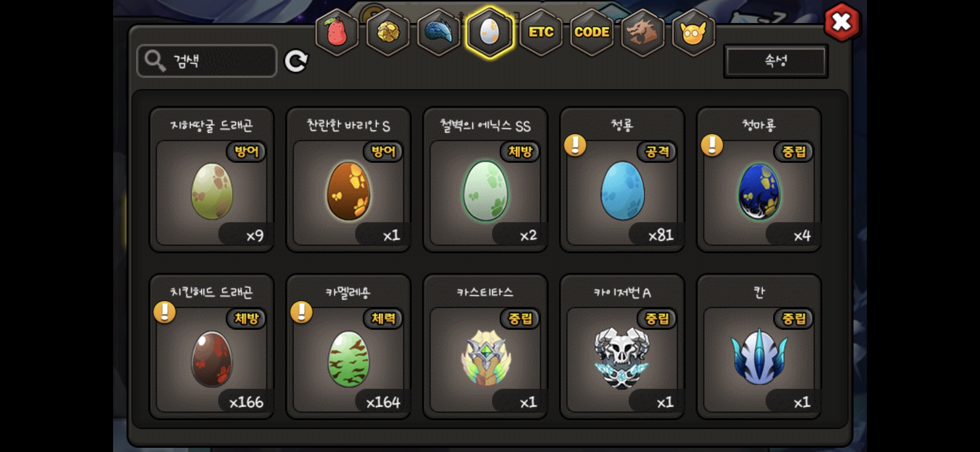This screenshot has width=980, height=452.
Task: Open the brown dragon head tab
Action: click(x=642, y=32)
